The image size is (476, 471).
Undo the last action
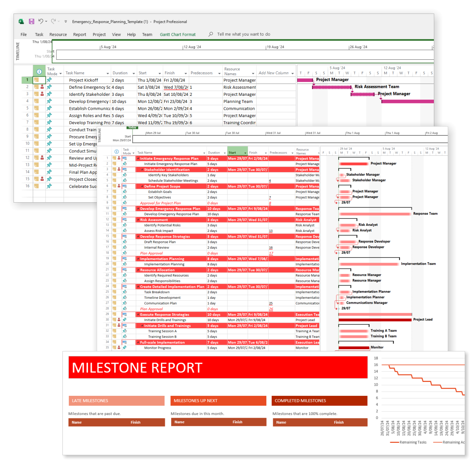tap(41, 21)
